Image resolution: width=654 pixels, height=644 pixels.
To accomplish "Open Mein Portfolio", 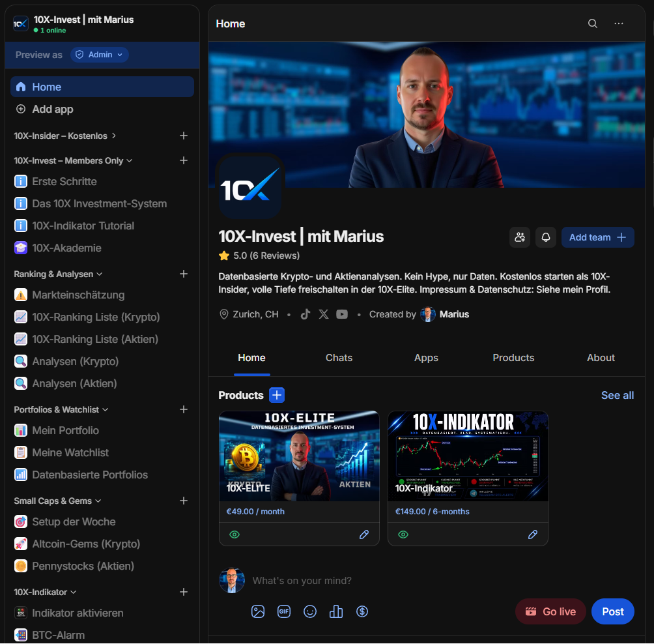I will 102,430.
